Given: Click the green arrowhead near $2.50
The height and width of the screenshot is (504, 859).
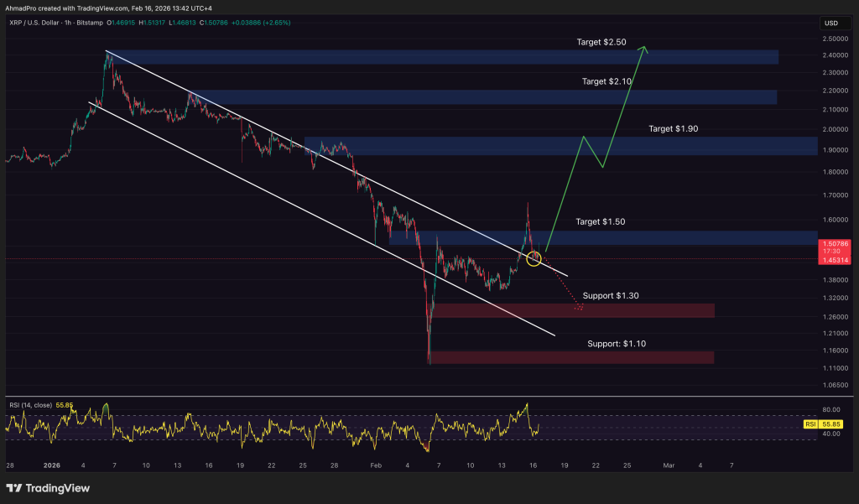Looking at the screenshot, I should click(x=643, y=50).
